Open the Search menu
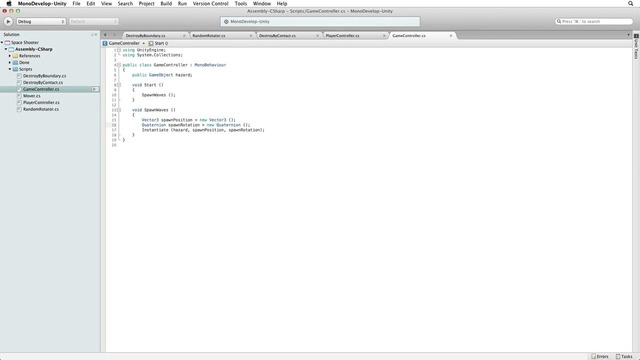 pyautogui.click(x=125, y=3)
